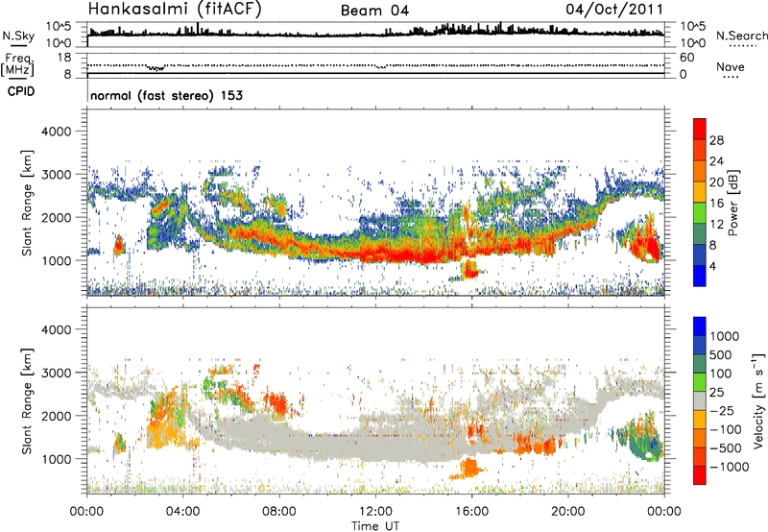
Task: Click the '28' power colorbar value
Action: 716,140
